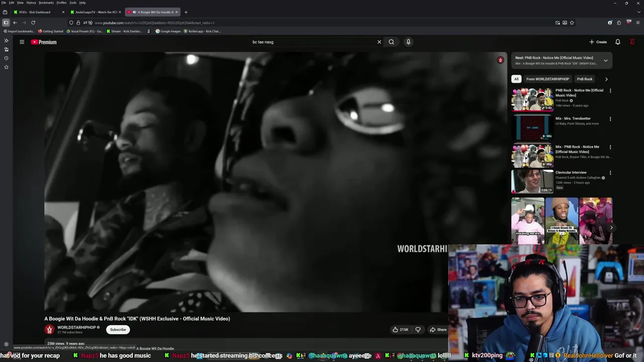The image size is (644, 362).
Task: Show next Shorts with arrow
Action: [x=611, y=228]
